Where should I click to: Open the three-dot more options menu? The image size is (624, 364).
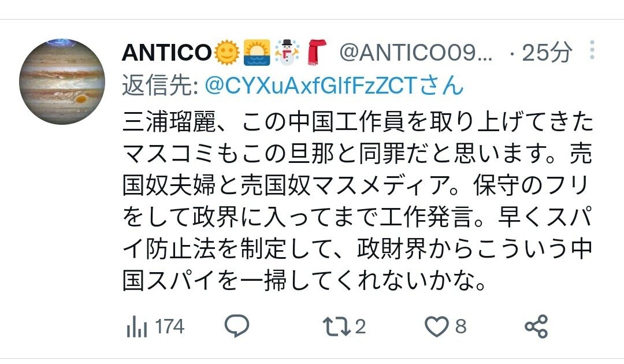coord(592,50)
